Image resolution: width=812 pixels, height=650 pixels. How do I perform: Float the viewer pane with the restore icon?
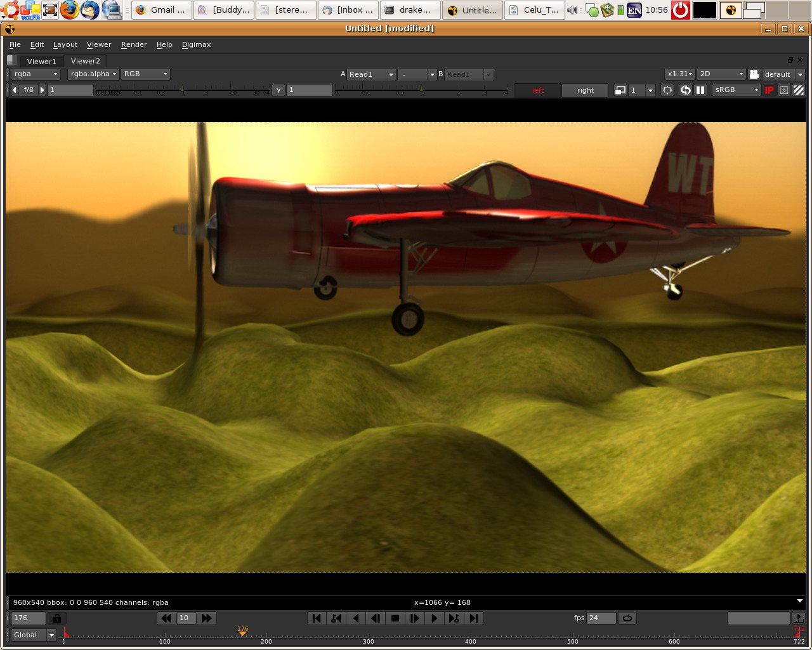790,60
